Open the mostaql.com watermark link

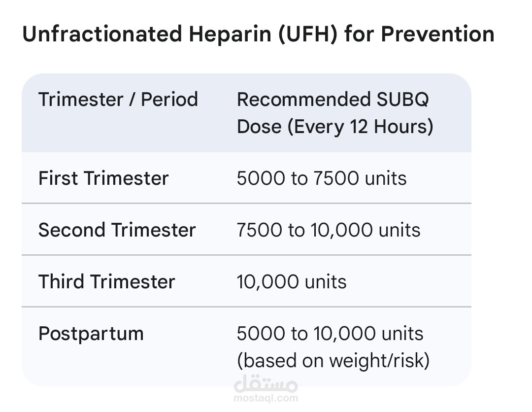[266, 398]
